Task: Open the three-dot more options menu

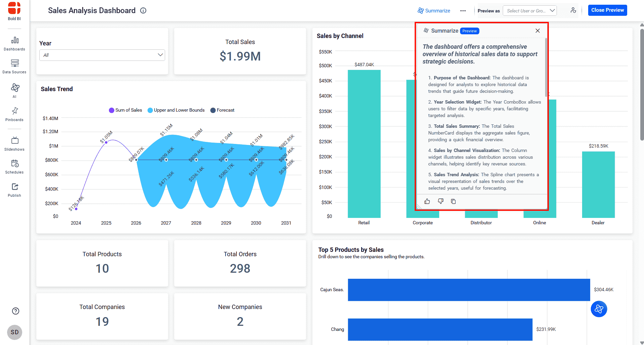Action: click(463, 11)
